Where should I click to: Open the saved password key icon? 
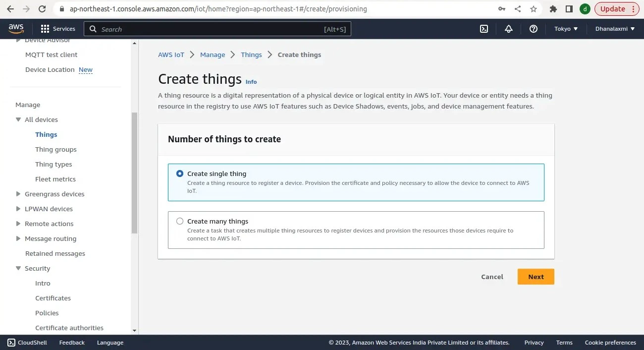[502, 9]
